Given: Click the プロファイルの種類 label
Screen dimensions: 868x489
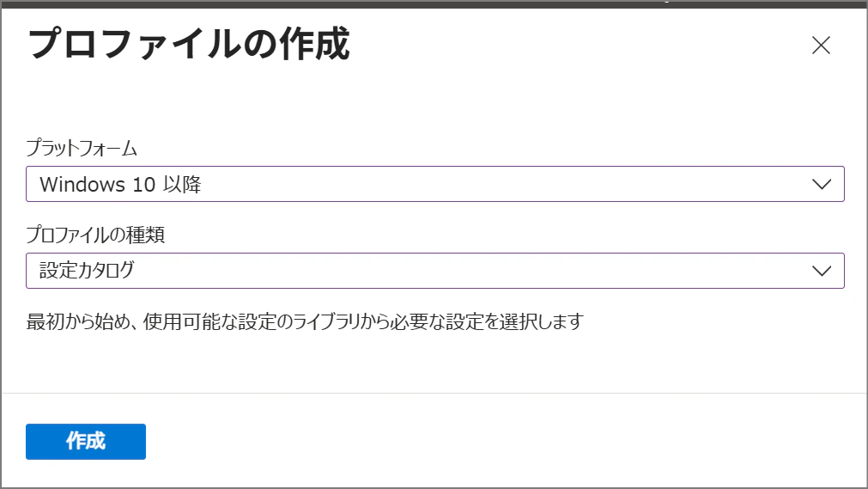Looking at the screenshot, I should coord(96,235).
